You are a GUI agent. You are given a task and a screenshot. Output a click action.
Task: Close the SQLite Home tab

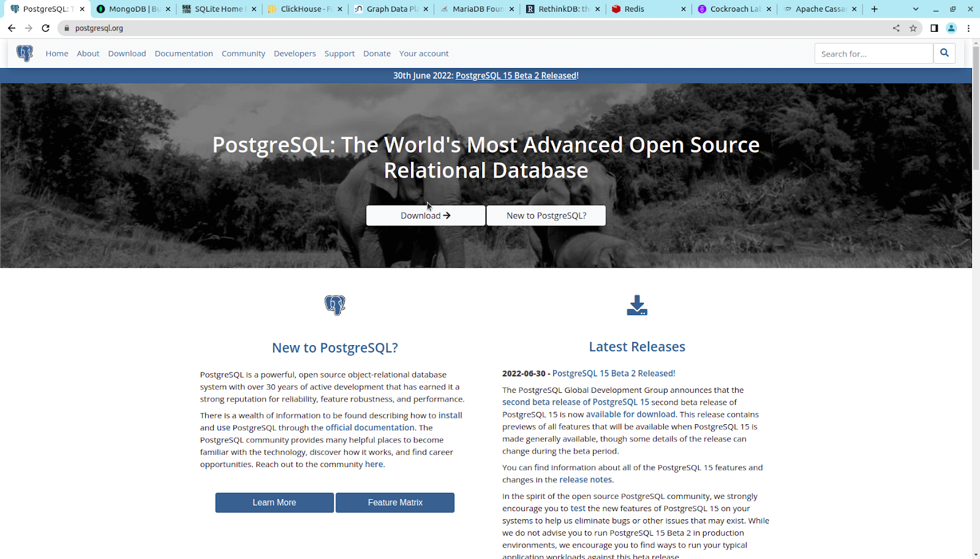click(x=254, y=9)
